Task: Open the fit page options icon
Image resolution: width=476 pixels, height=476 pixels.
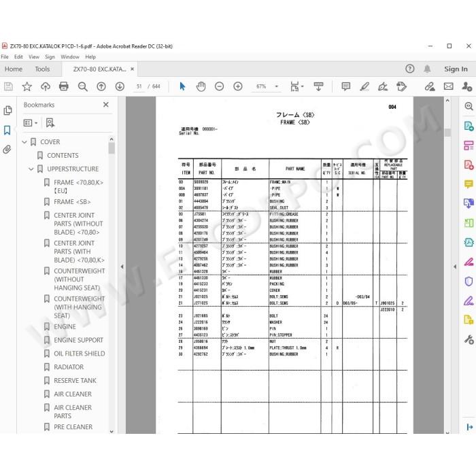Action: [296, 86]
